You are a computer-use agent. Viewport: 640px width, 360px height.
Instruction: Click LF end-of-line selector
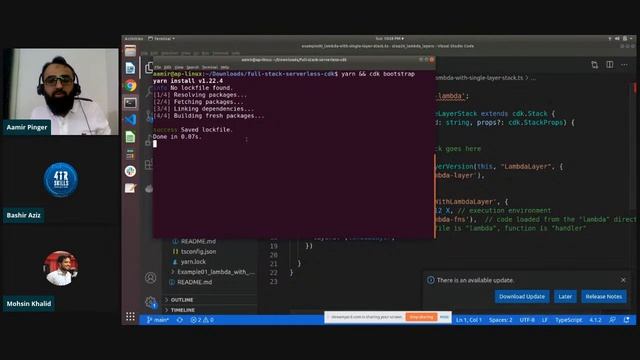pyautogui.click(x=544, y=320)
